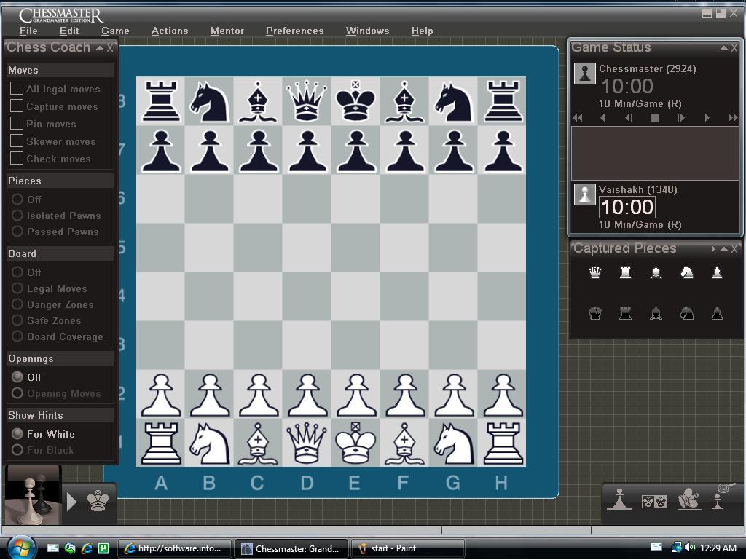Click the 3D chess pieces thumbnail
This screenshot has height=560, width=746.
coord(32,494)
